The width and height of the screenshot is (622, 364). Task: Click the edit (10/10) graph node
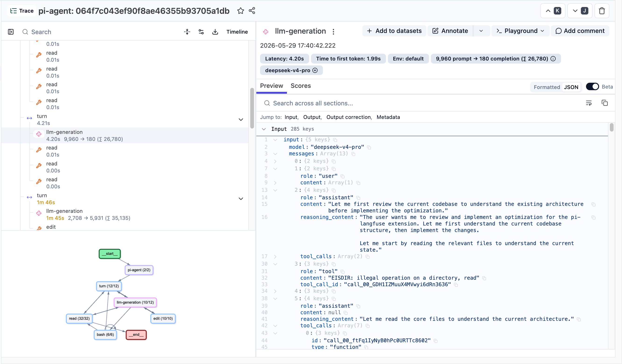(x=163, y=318)
